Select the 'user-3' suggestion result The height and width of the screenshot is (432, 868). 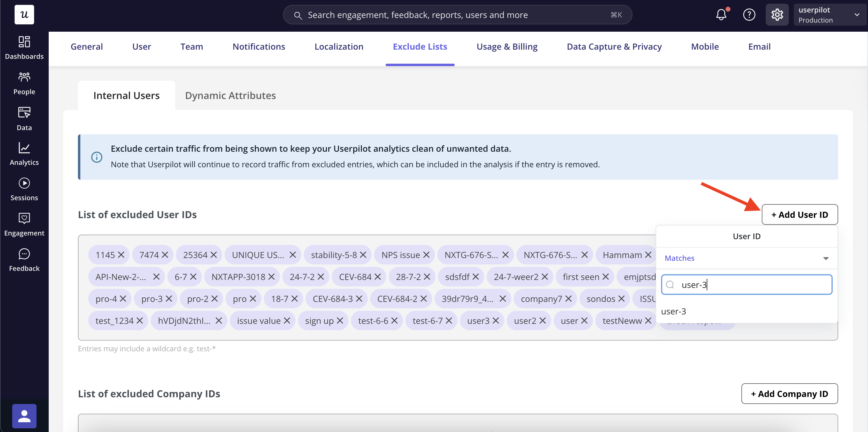coord(673,311)
